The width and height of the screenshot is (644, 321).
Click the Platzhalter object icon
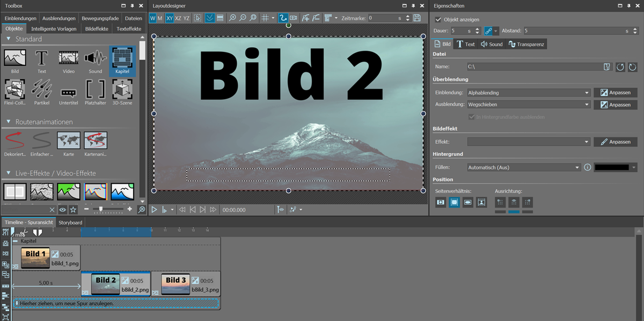click(x=96, y=90)
